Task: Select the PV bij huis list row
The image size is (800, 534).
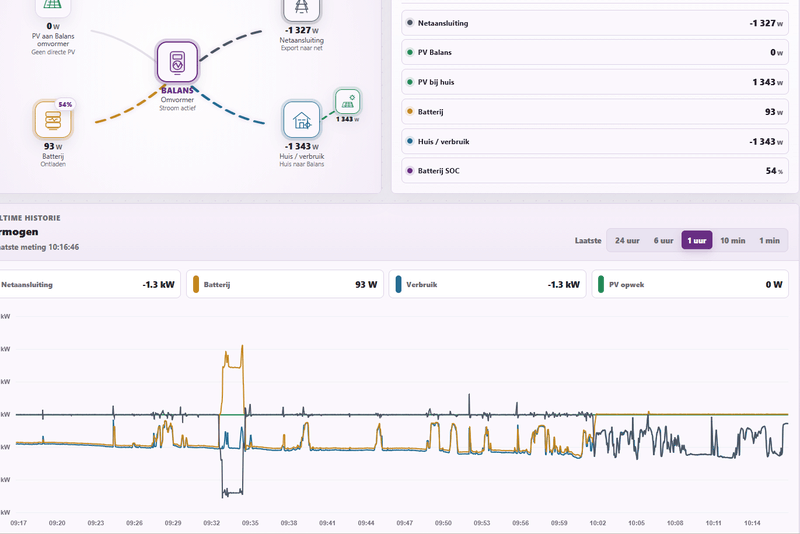Action: (595, 82)
